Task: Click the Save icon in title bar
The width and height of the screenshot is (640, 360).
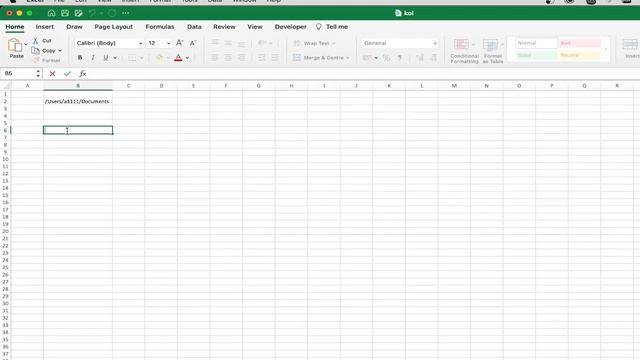Action: [x=65, y=13]
